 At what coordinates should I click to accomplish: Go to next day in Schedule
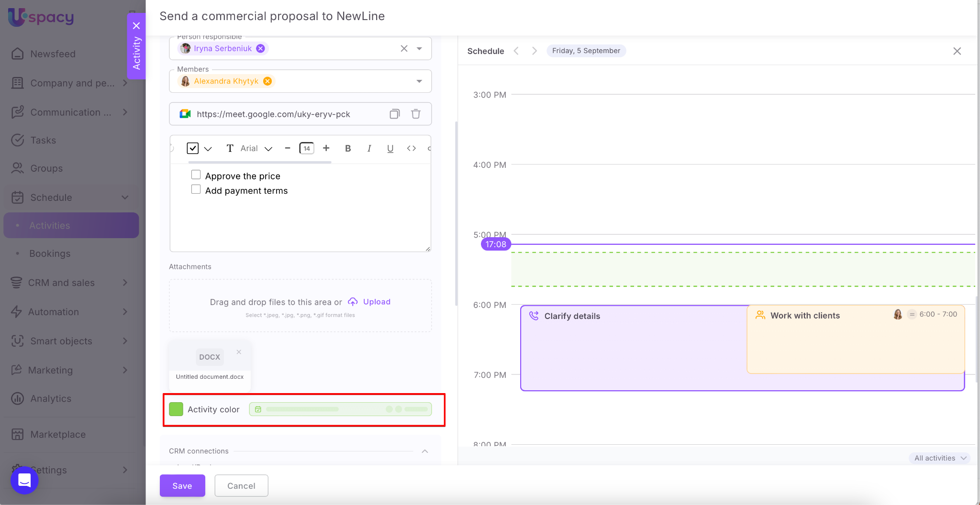pos(535,51)
